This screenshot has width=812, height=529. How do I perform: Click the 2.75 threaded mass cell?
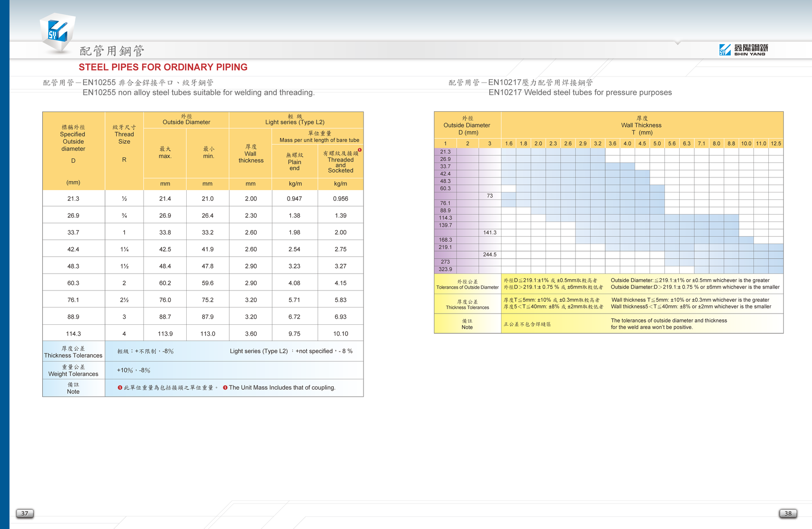[x=341, y=249]
